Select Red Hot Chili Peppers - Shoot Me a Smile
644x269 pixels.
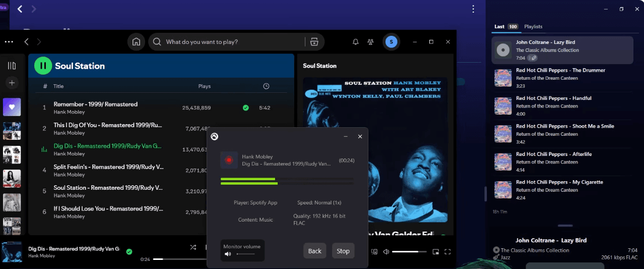562,134
